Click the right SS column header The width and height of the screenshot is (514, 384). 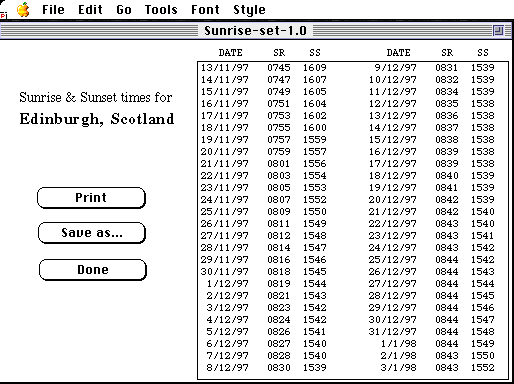(x=483, y=53)
